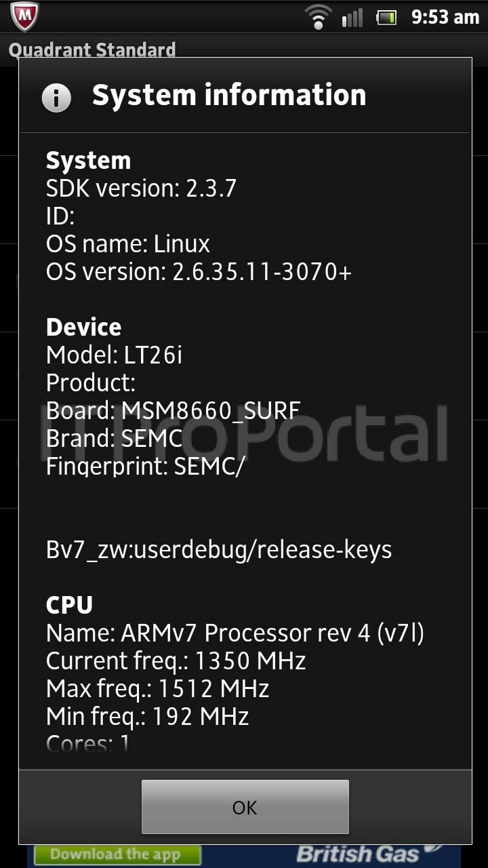Tap the Device section heading

click(x=83, y=327)
